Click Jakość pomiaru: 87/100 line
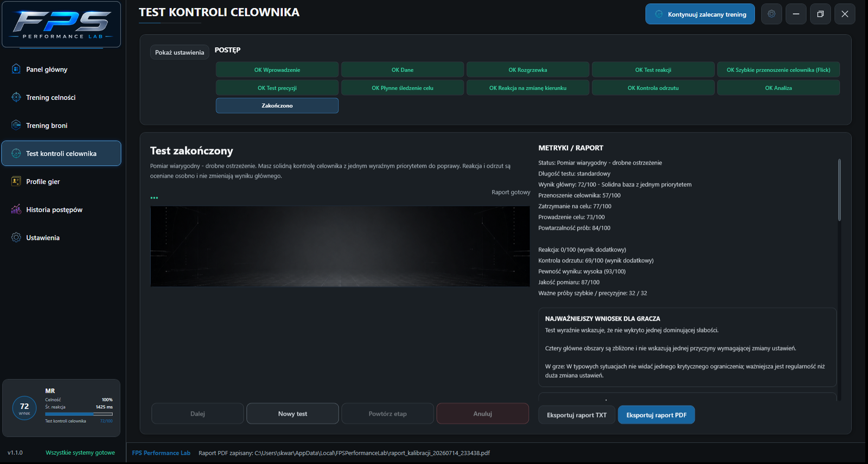The height and width of the screenshot is (464, 868). [569, 282]
